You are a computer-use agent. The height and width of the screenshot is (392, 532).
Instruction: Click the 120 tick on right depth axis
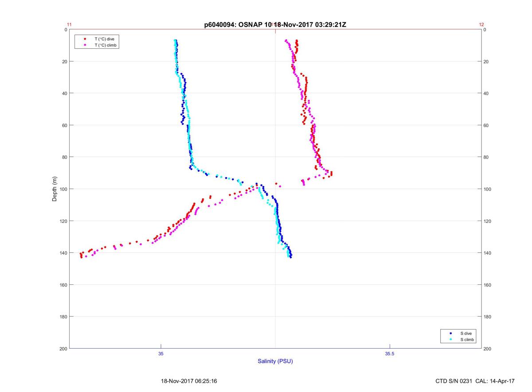point(488,221)
